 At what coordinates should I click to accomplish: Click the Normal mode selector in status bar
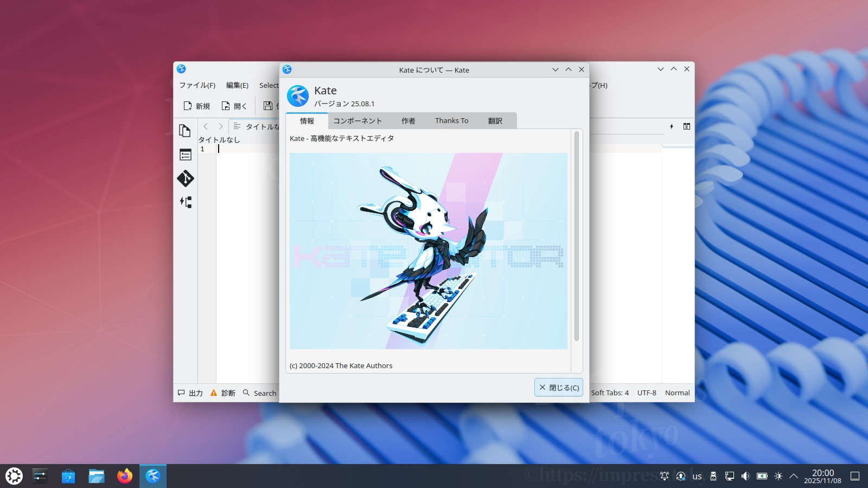pos(678,393)
